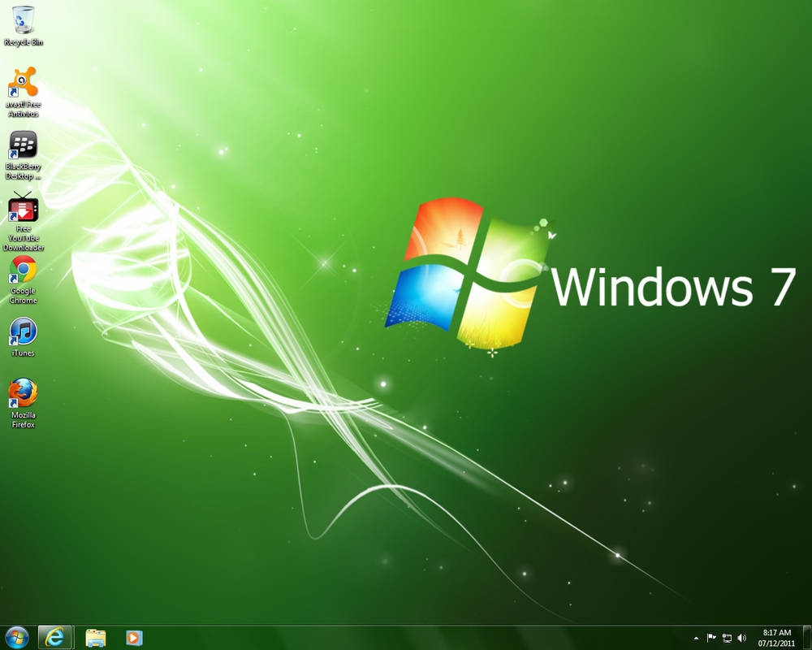Image resolution: width=812 pixels, height=650 pixels.
Task: Open the Start menu
Action: 17,638
